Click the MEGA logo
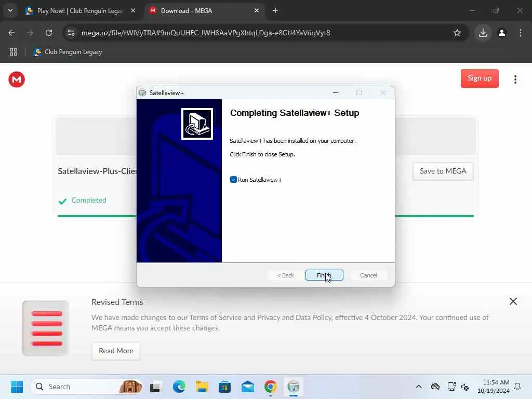Viewport: 532px width, 399px height. point(17,79)
